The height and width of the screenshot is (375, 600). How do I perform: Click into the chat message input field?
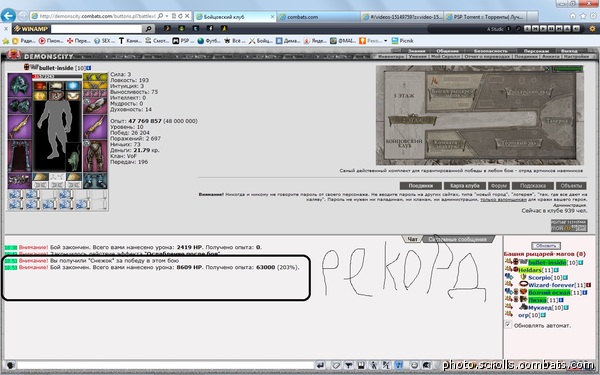click(x=165, y=365)
